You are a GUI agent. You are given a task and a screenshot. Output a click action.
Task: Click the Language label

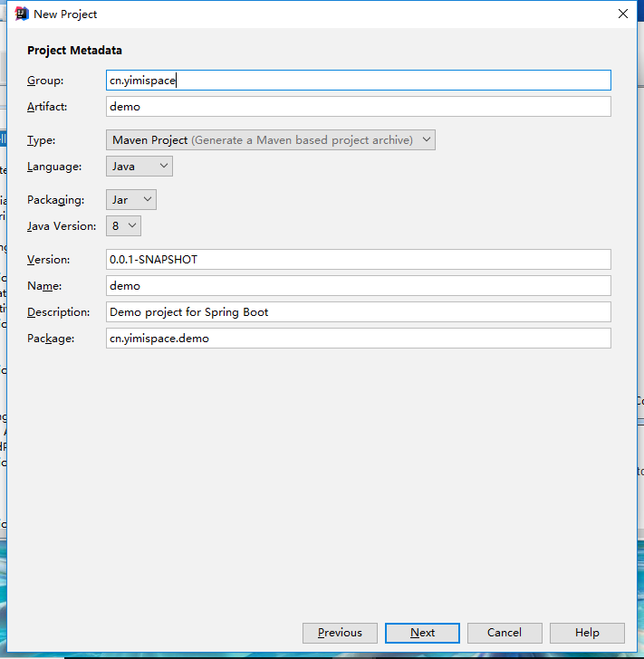click(x=54, y=167)
